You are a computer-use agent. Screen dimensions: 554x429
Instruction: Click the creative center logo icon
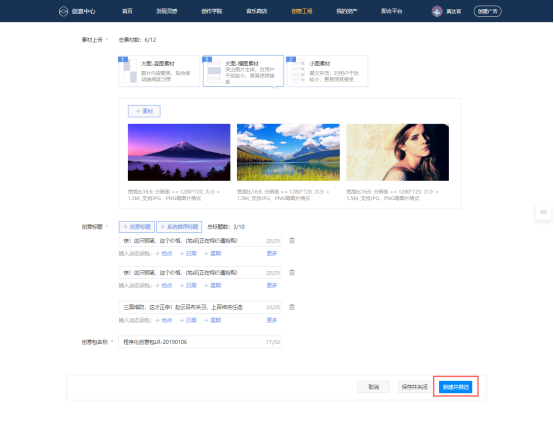[63, 11]
